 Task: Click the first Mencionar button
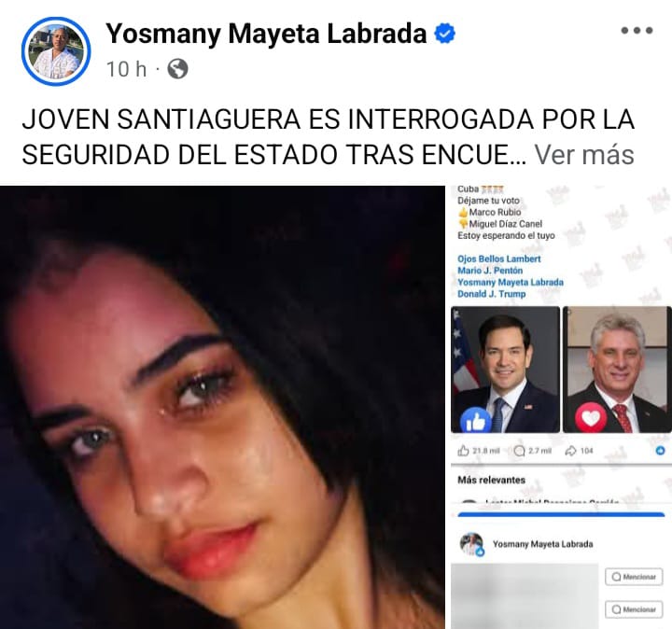(x=634, y=577)
